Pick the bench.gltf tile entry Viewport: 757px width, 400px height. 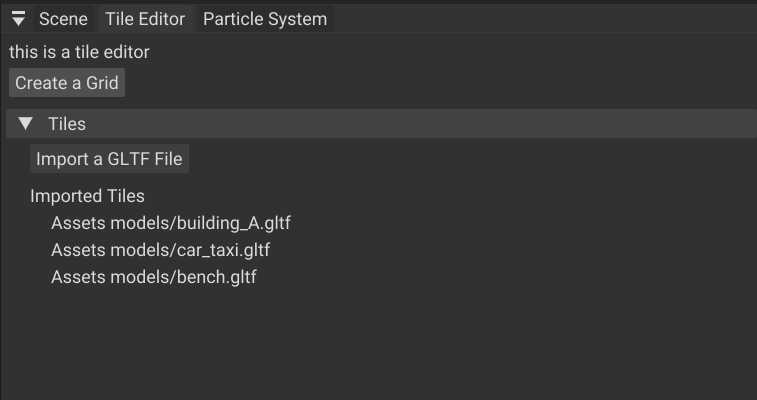(x=154, y=276)
